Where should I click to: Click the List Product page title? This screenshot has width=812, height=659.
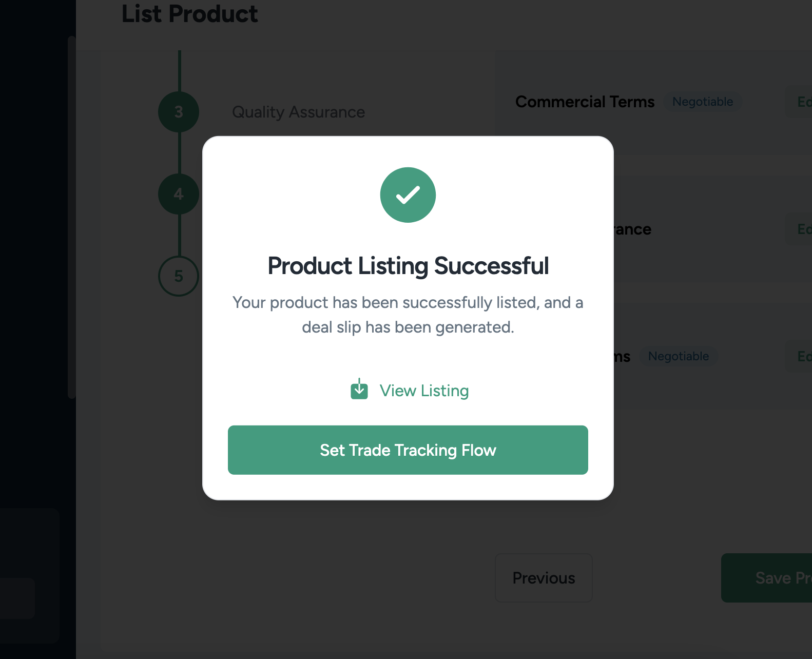coord(189,14)
